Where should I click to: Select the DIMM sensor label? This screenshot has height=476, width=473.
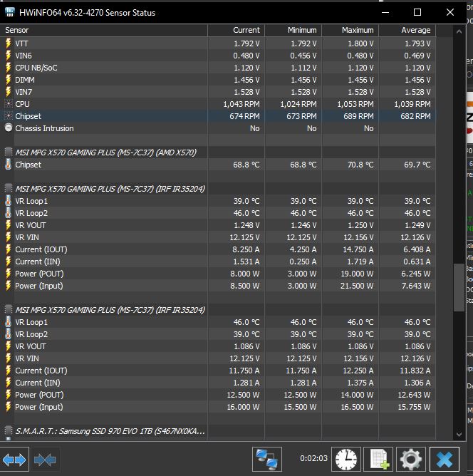pos(25,80)
